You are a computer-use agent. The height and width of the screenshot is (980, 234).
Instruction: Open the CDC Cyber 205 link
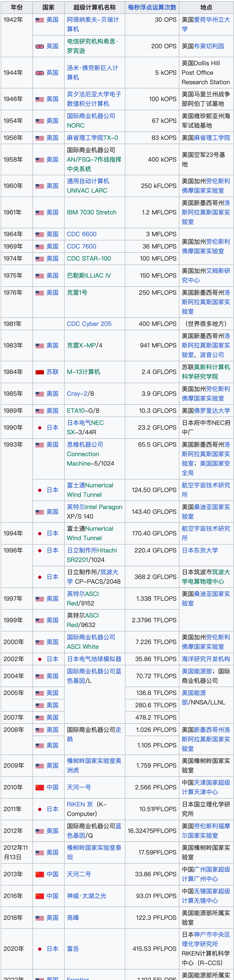89,324
